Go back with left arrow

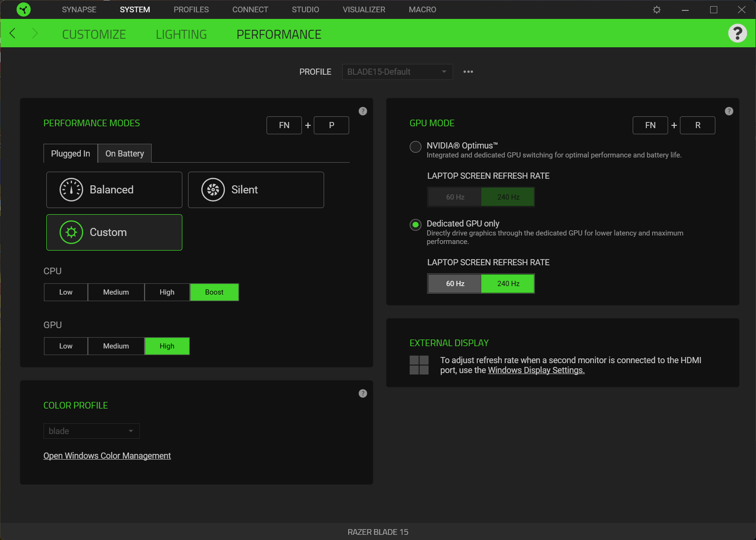click(13, 33)
